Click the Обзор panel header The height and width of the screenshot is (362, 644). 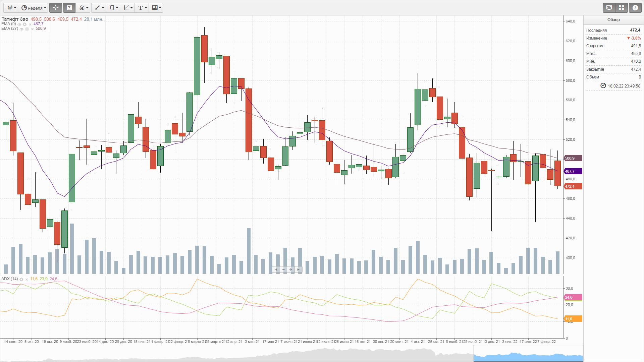coord(613,20)
